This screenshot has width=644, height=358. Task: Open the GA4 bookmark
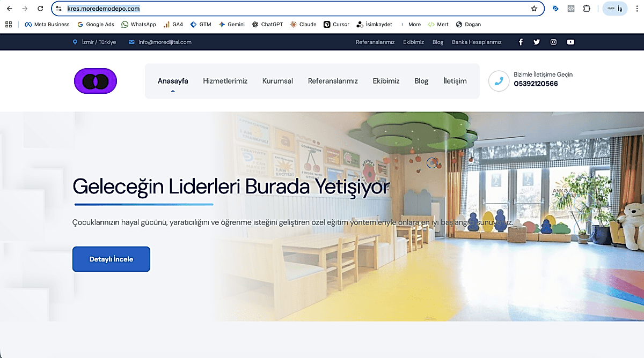click(173, 24)
